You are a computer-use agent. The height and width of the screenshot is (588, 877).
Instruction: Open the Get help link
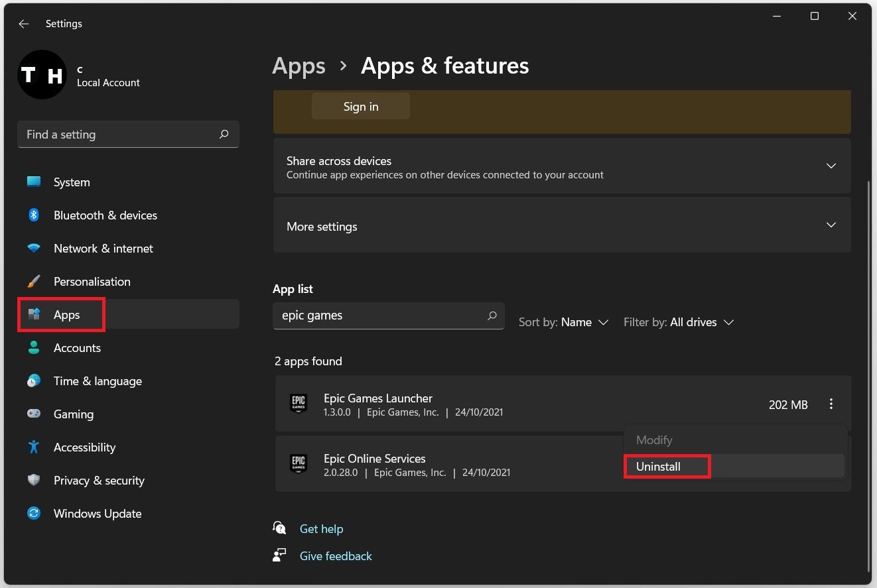coord(321,529)
